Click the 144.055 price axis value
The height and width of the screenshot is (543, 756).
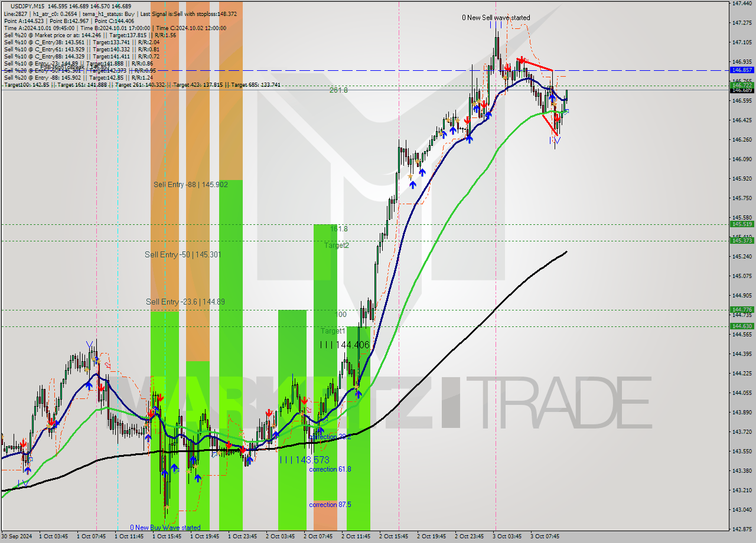pos(742,392)
